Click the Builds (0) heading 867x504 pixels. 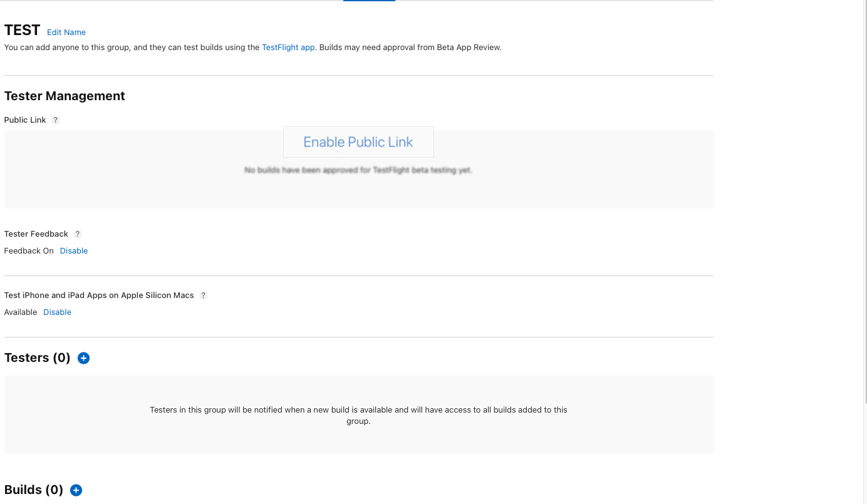(x=34, y=490)
